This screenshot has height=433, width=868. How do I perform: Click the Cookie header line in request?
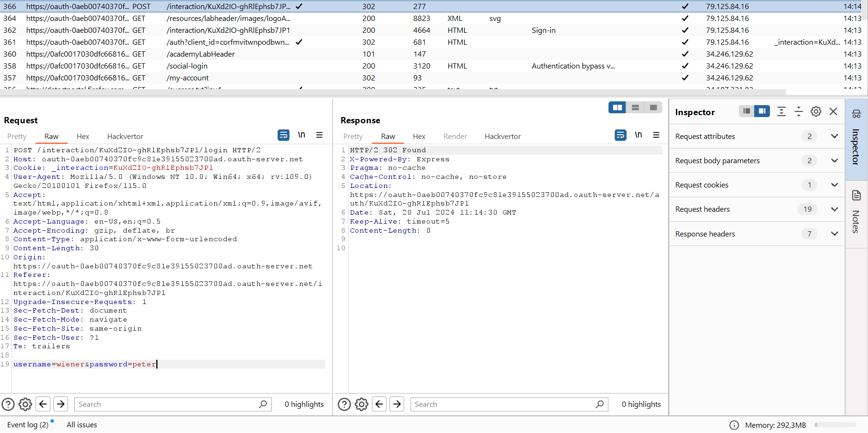click(113, 167)
